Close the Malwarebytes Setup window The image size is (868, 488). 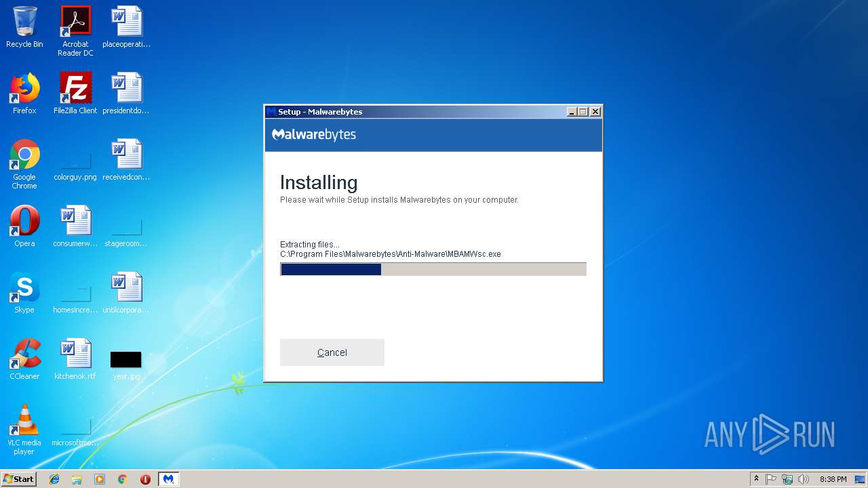click(x=595, y=112)
